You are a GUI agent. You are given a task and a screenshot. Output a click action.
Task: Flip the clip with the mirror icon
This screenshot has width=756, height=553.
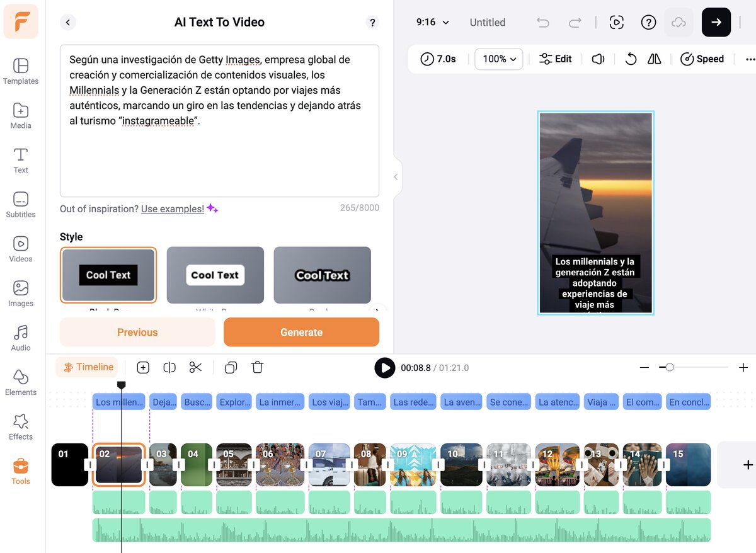tap(655, 59)
